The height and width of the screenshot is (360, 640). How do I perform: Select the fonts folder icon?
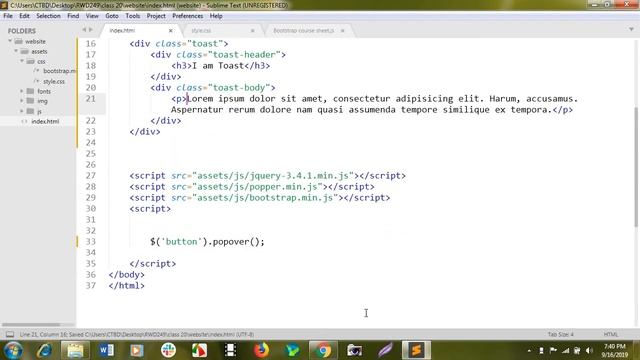(x=30, y=91)
